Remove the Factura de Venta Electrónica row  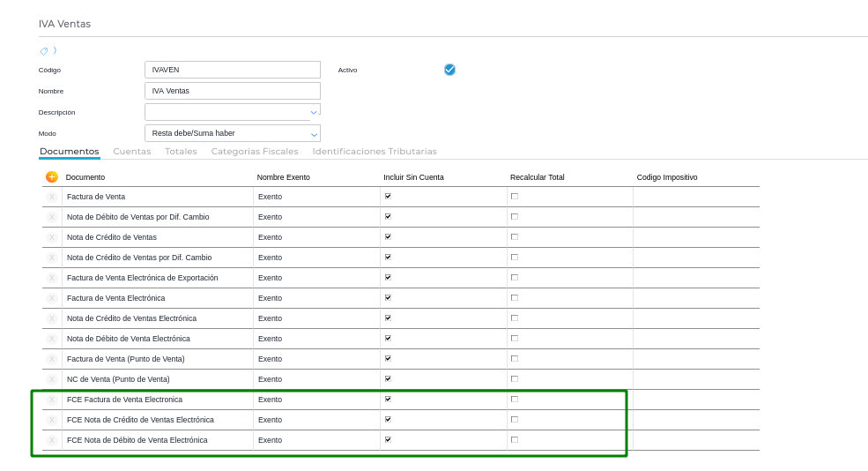(51, 298)
